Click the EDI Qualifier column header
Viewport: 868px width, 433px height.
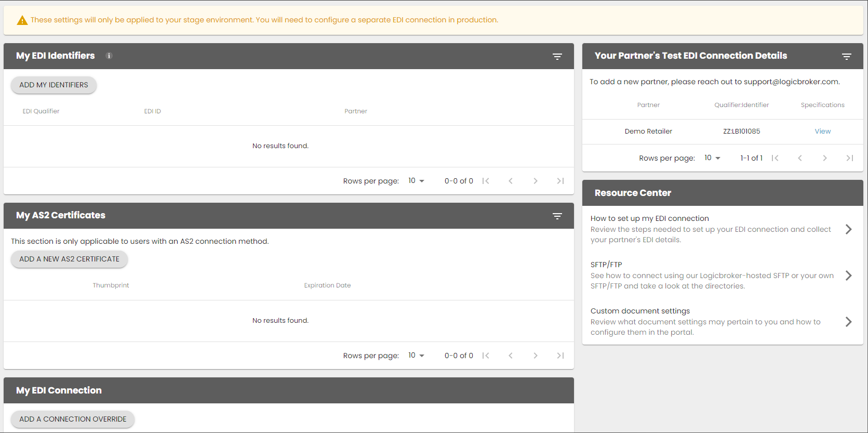(x=41, y=111)
